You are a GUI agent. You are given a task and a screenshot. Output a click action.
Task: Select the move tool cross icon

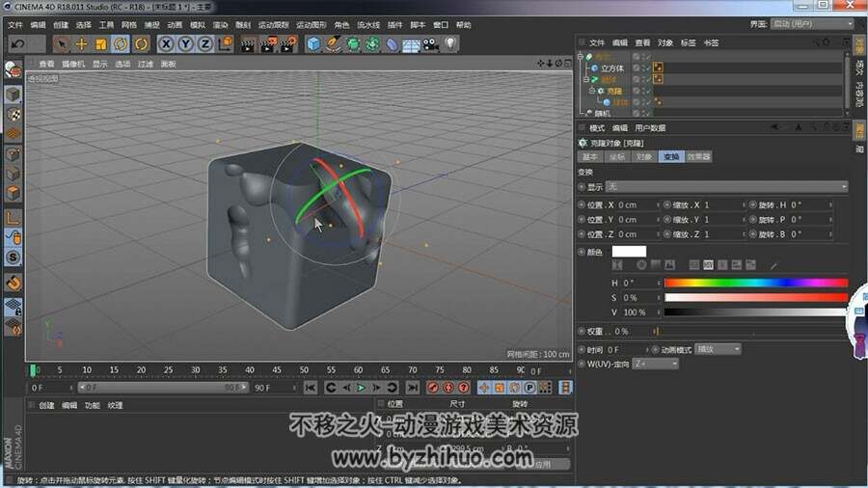click(x=81, y=43)
